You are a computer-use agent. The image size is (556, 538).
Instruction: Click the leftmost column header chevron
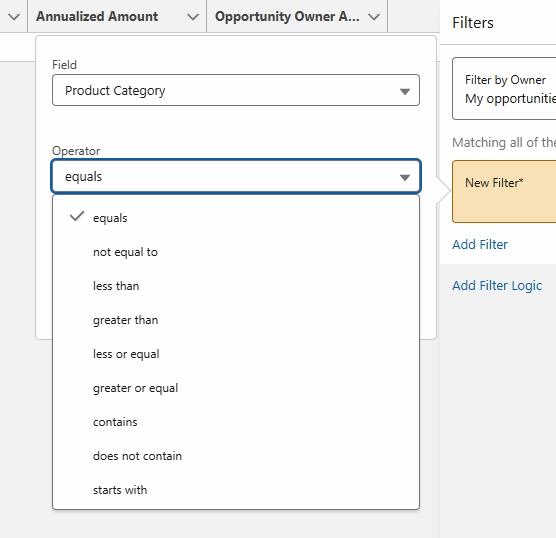(14, 17)
